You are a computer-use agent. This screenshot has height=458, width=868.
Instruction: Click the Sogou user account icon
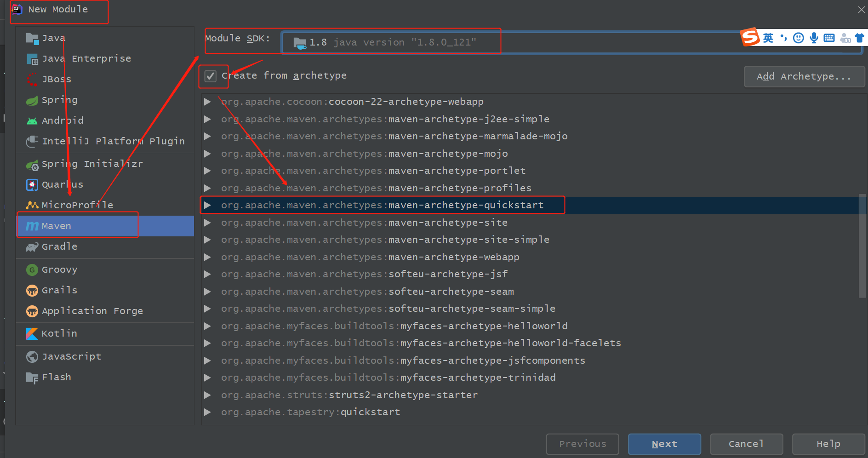click(845, 38)
